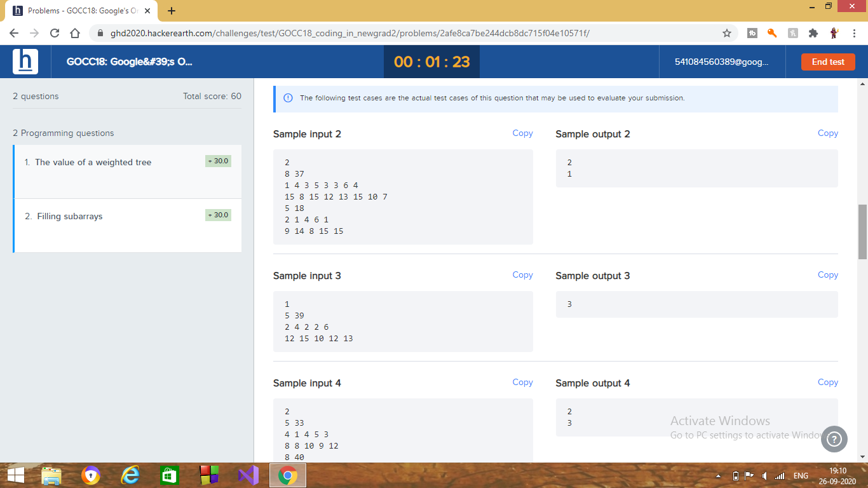Viewport: 868px width, 488px height.
Task: Open Visual Studio from taskbar
Action: click(248, 475)
